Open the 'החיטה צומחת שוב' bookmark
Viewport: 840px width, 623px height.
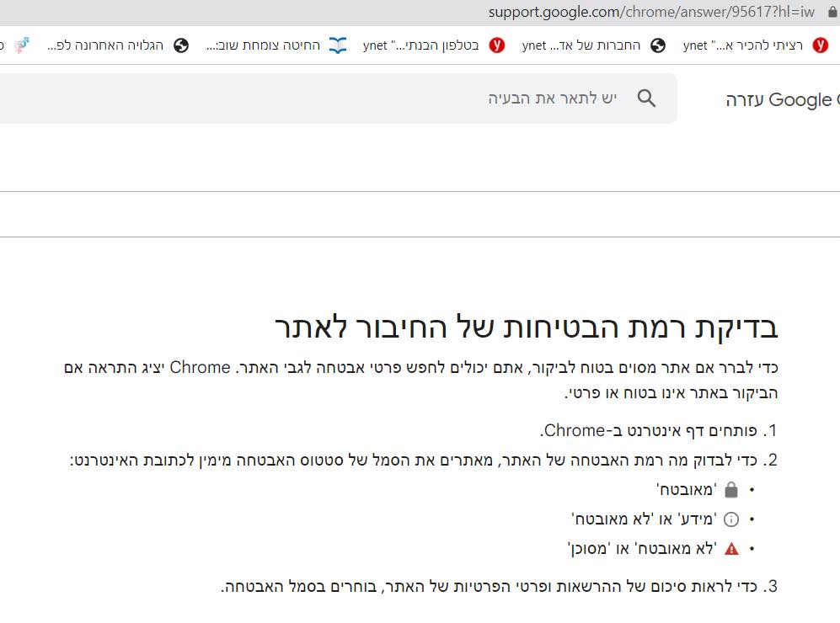276,45
